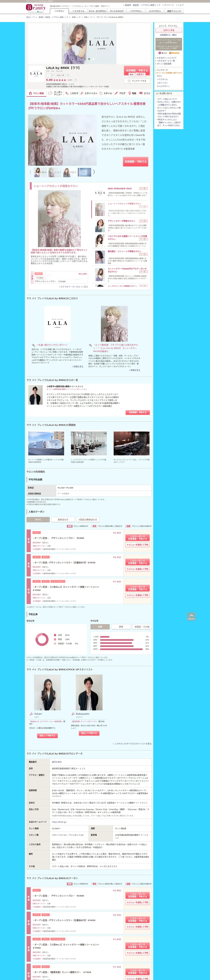Click the Ponta logo in sidebar
Screen dimensions: 210x980
pos(175,53)
